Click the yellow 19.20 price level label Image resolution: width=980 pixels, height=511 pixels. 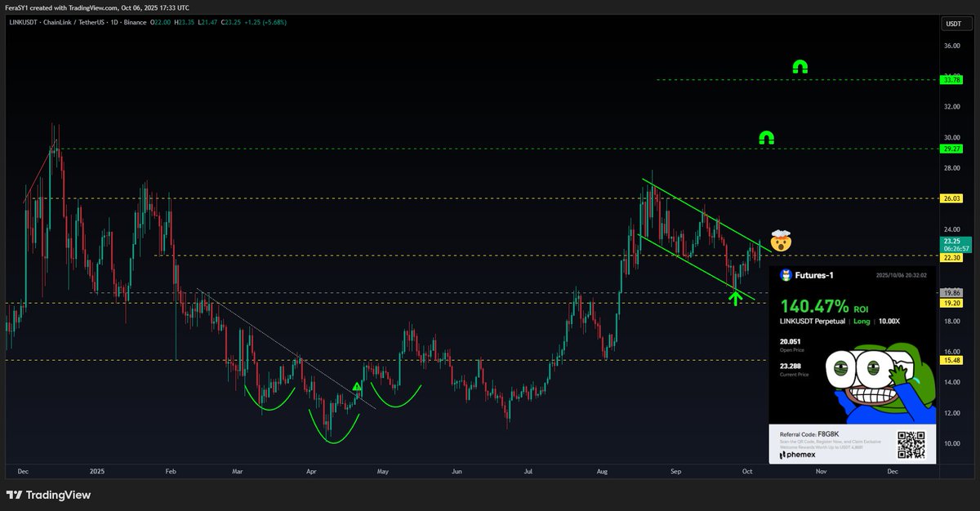pos(952,302)
